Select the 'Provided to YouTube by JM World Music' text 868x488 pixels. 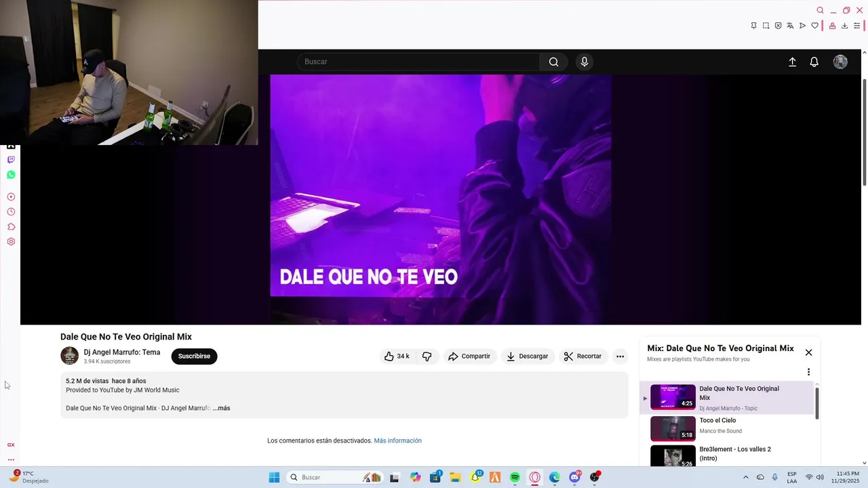(123, 390)
